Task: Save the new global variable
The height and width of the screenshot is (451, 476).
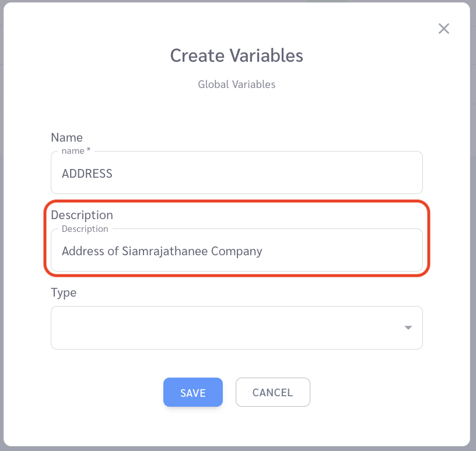Action: [x=192, y=392]
